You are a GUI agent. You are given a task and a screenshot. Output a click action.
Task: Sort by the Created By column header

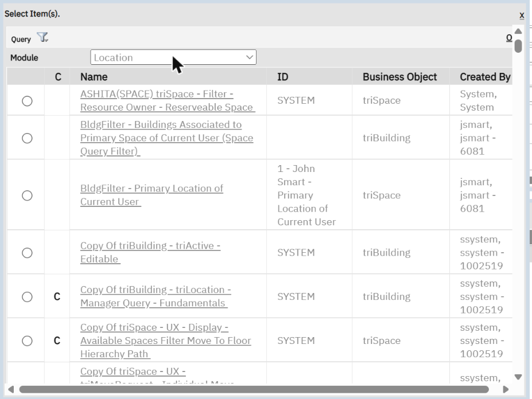pyautogui.click(x=485, y=77)
